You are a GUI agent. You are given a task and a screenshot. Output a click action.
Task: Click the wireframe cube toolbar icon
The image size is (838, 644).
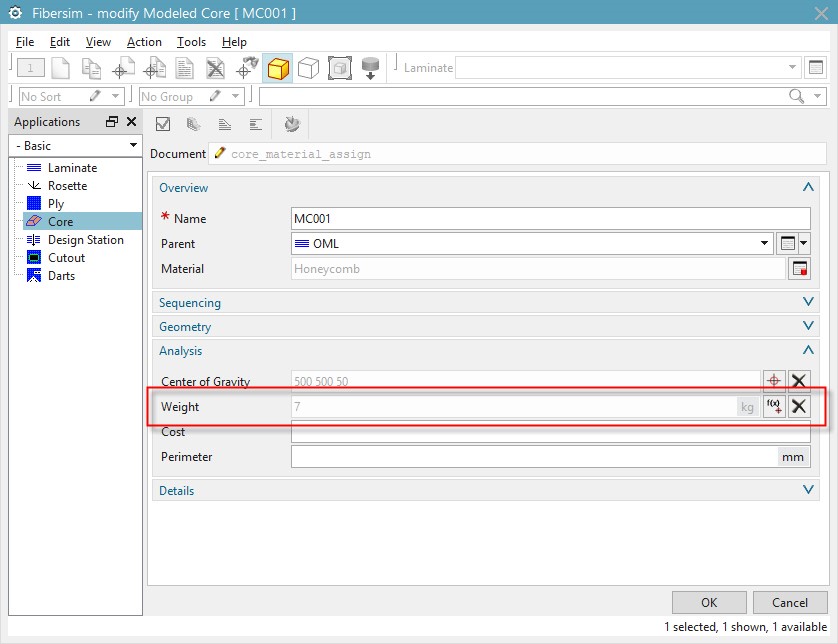point(309,68)
